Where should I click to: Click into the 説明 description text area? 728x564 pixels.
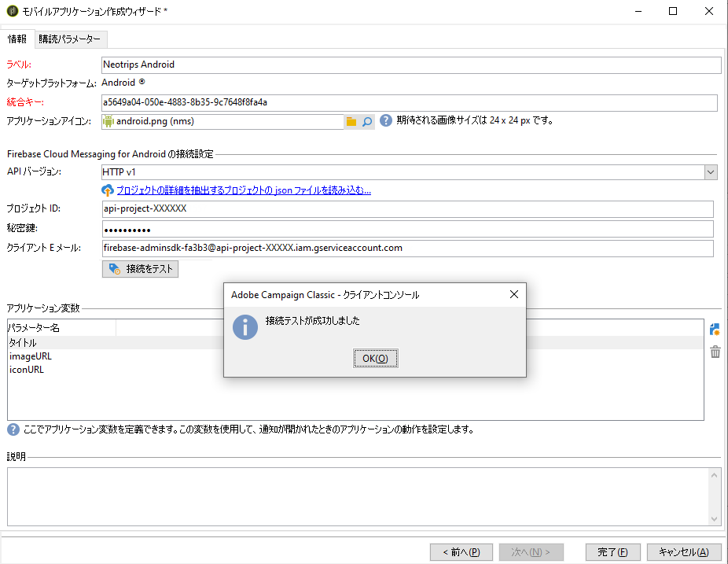point(358,496)
